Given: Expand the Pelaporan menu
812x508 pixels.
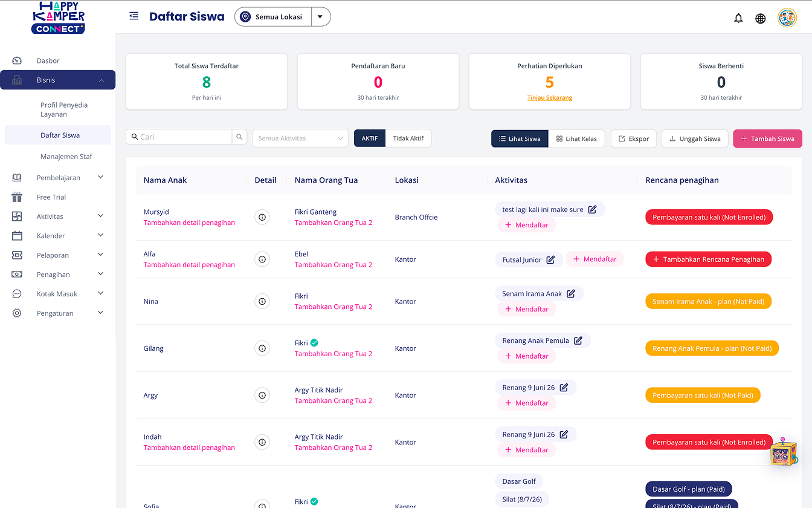Looking at the screenshot, I should point(57,255).
